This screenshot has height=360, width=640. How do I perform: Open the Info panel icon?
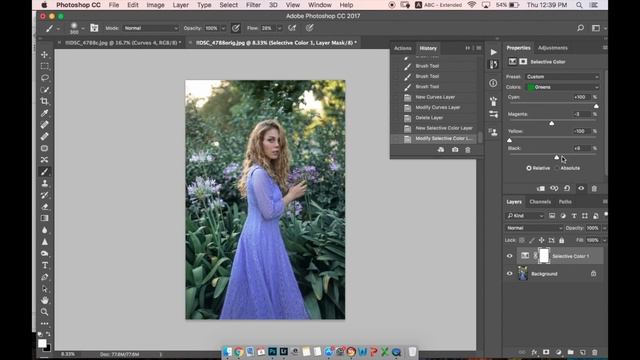[493, 83]
